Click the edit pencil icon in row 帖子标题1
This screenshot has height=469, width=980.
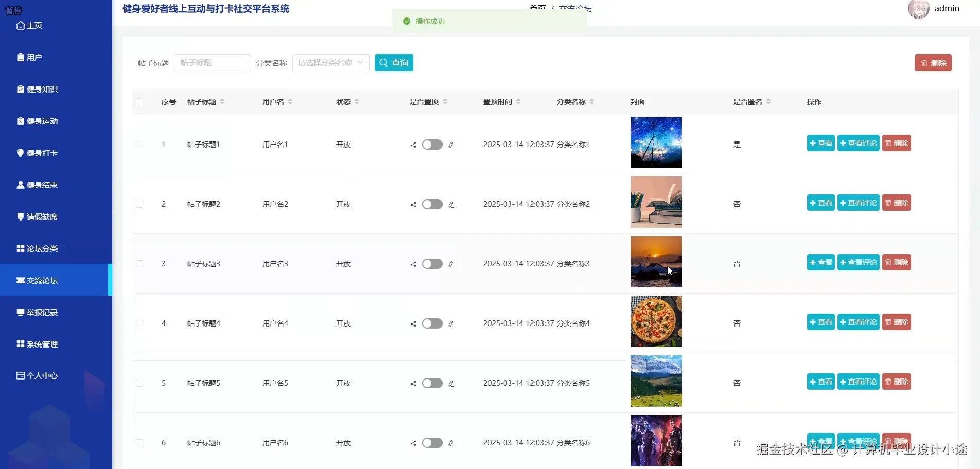click(x=451, y=145)
